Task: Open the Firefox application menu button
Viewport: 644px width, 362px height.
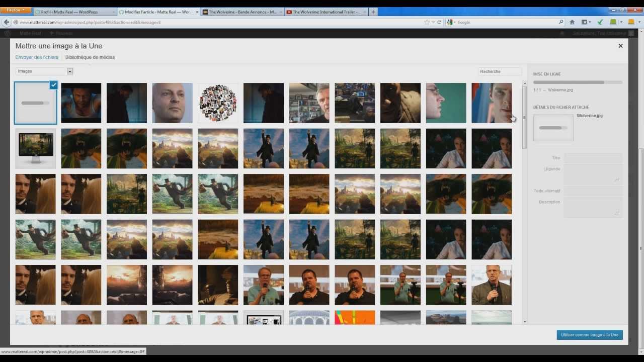Action: pos(16,10)
